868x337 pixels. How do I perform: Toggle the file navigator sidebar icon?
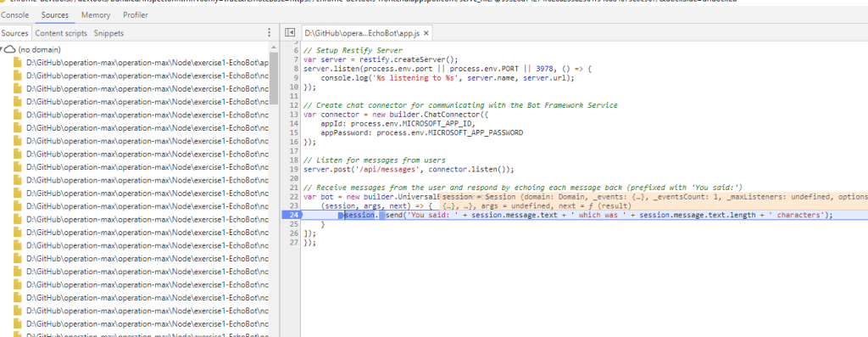[x=290, y=33]
